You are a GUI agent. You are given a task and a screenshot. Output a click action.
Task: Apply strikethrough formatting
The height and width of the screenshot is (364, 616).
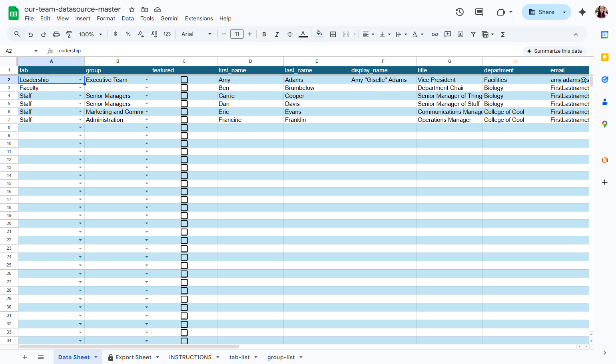point(290,34)
